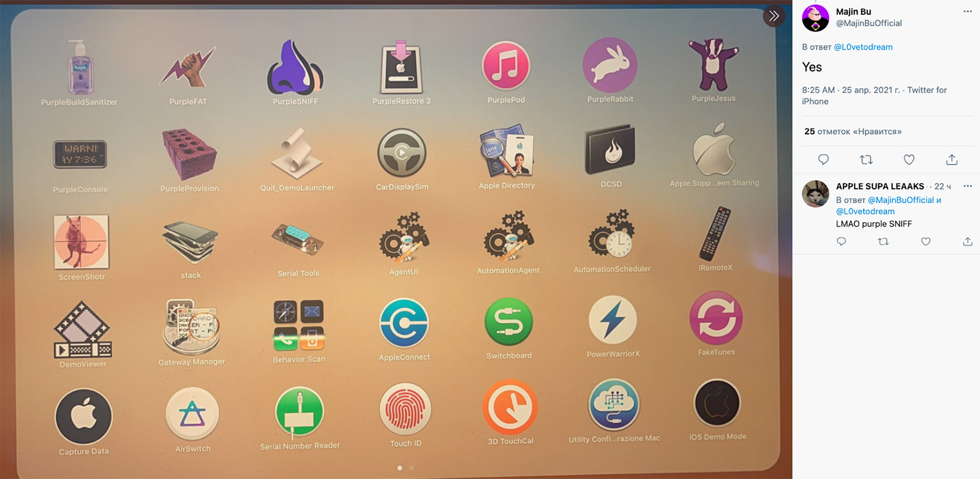Open PurpleJesus app
The width and height of the screenshot is (980, 479).
coord(714,64)
